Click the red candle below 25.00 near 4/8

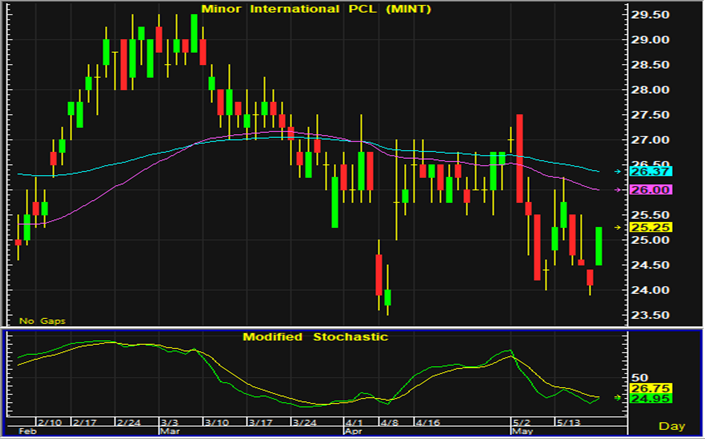[379, 275]
